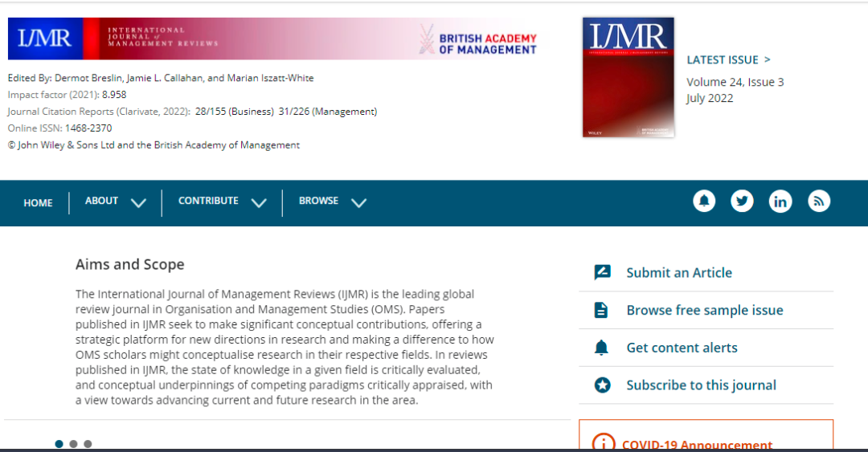The image size is (868, 452).
Task: Click the IJMR journal cover thumbnail
Action: point(628,77)
